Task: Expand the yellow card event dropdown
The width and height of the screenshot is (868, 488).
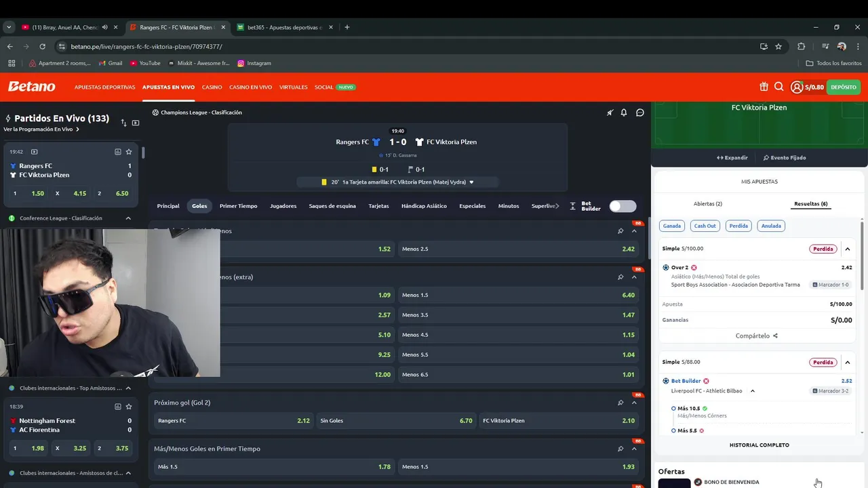Action: click(x=471, y=182)
